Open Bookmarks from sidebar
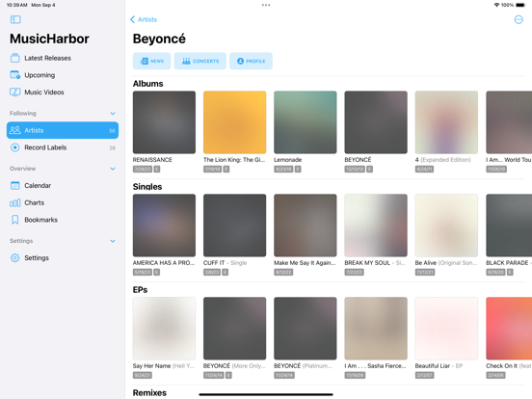The width and height of the screenshot is (532, 399). [x=63, y=220]
